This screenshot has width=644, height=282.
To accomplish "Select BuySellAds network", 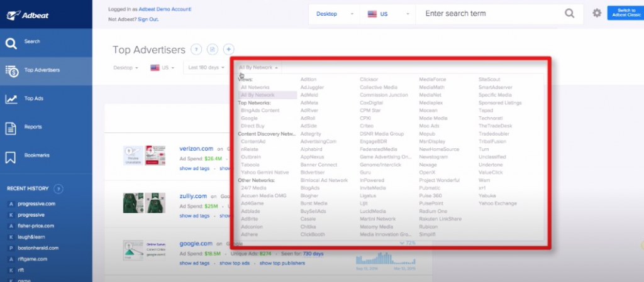I will [313, 211].
